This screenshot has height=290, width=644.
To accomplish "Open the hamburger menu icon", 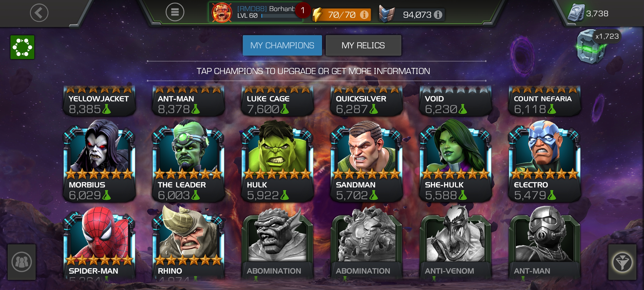I will [175, 12].
